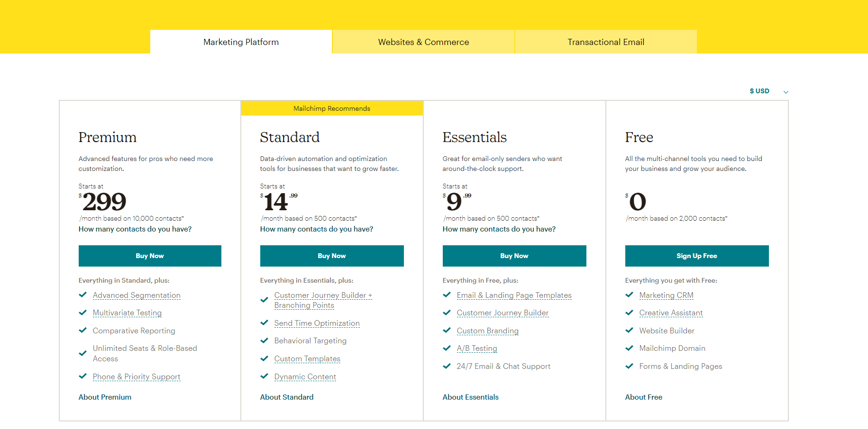The image size is (868, 429).
Task: Click checkmark icon beside Dynamic Content
Action: (264, 376)
